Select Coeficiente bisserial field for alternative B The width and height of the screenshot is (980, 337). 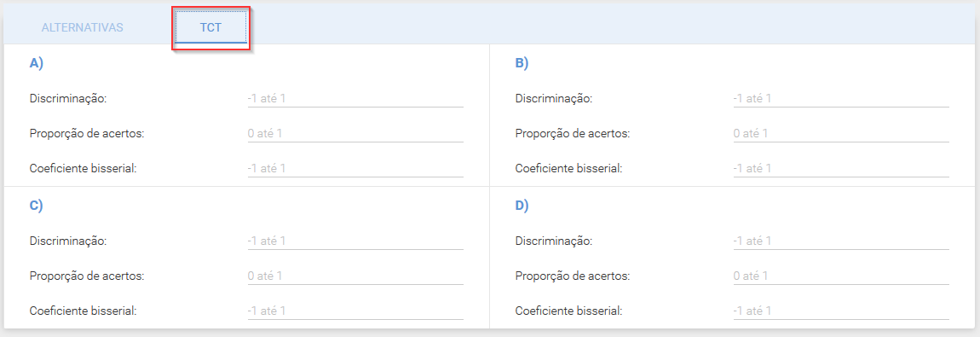pos(841,169)
